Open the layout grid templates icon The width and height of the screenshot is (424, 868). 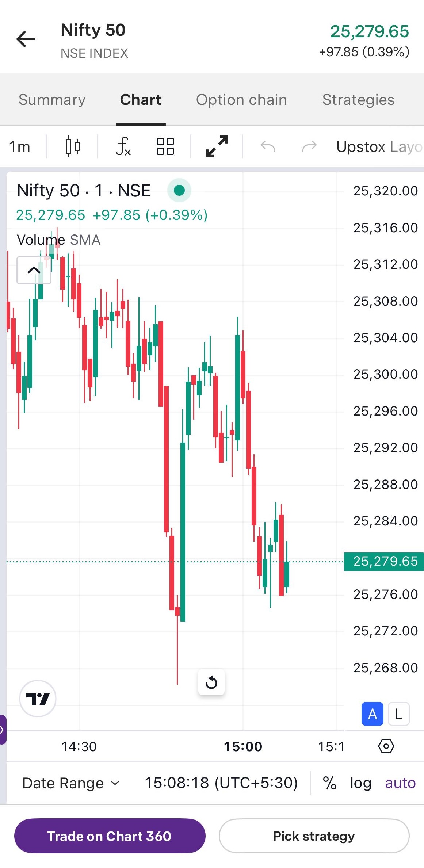pos(165,146)
